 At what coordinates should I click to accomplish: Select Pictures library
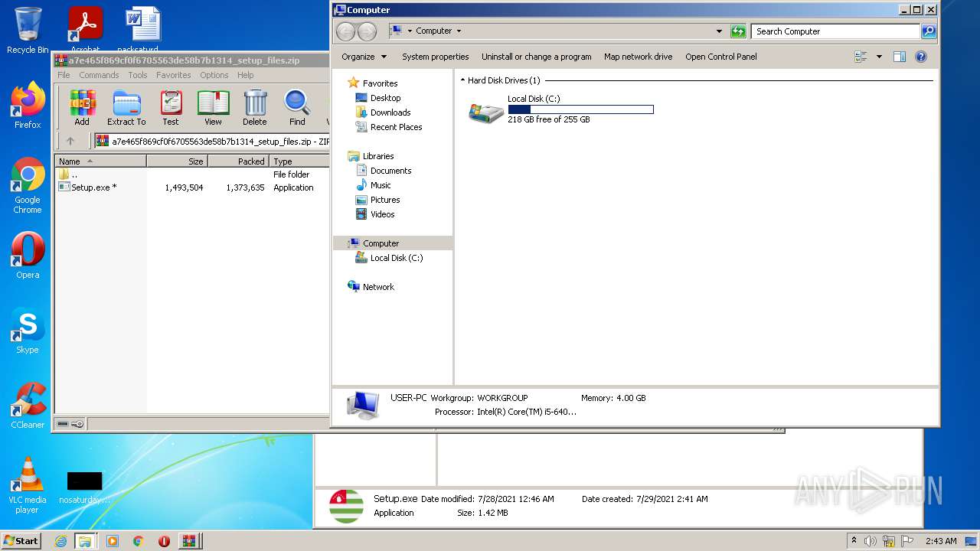(x=385, y=200)
